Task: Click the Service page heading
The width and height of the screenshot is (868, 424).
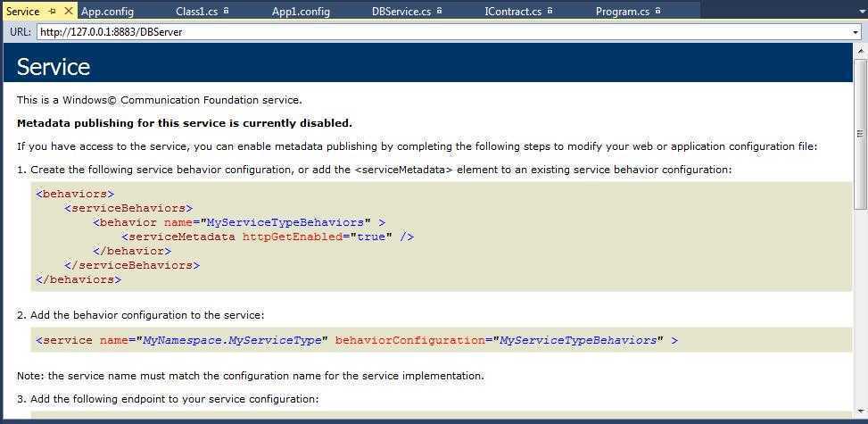Action: click(x=54, y=67)
